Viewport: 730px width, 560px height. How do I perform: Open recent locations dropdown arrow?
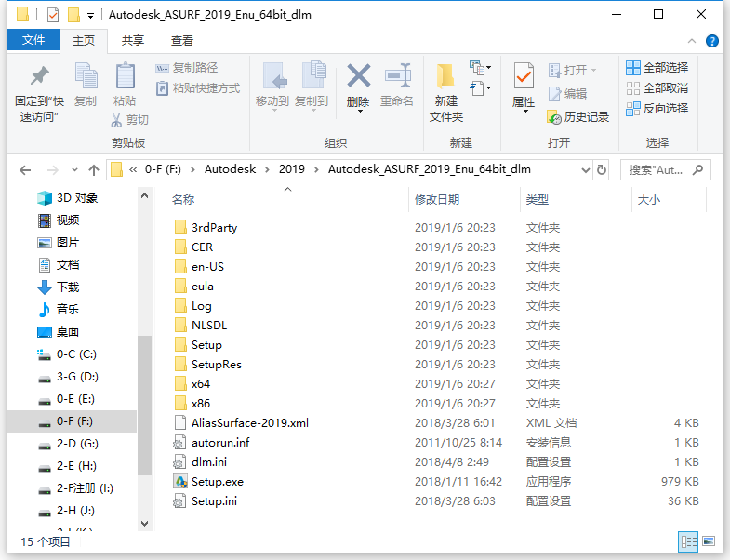[x=74, y=170]
